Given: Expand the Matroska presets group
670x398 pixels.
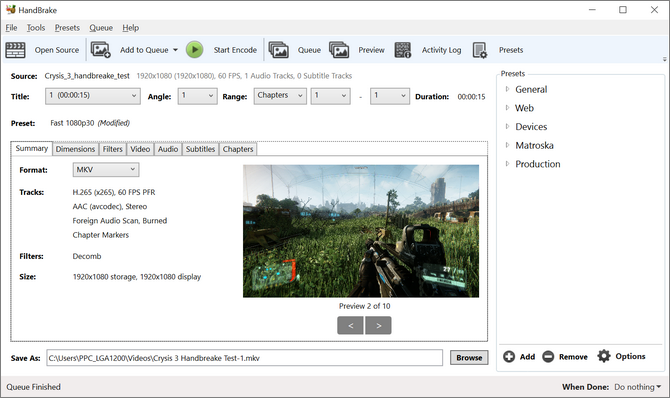Looking at the screenshot, I should click(507, 145).
